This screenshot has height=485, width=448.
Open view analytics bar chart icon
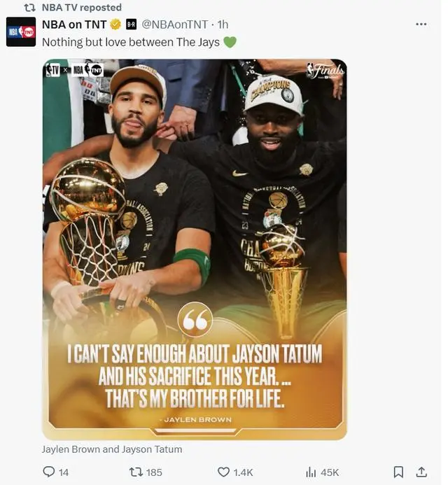click(311, 472)
